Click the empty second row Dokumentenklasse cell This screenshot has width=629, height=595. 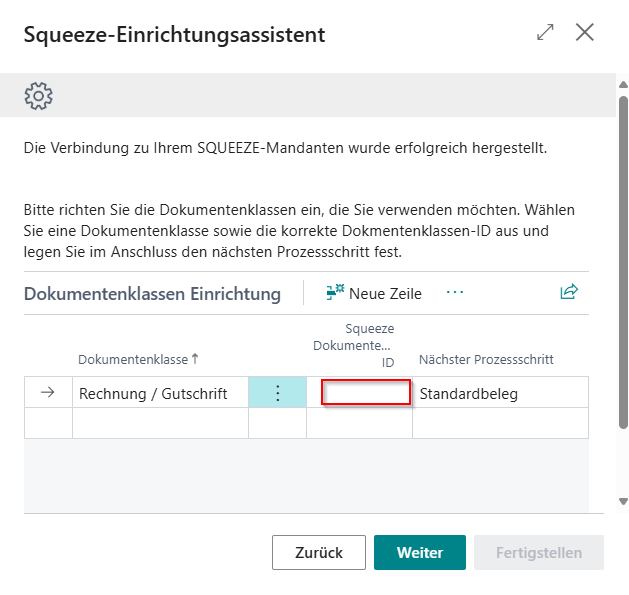159,423
